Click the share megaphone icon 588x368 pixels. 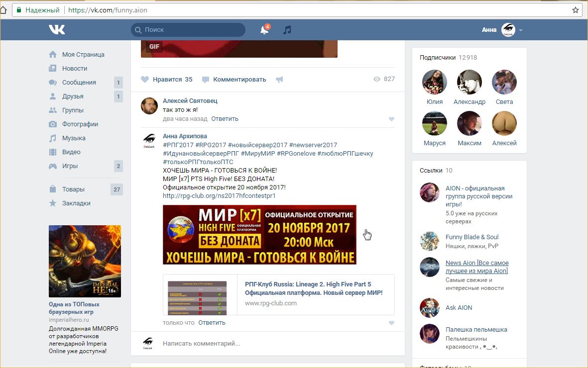tap(279, 80)
